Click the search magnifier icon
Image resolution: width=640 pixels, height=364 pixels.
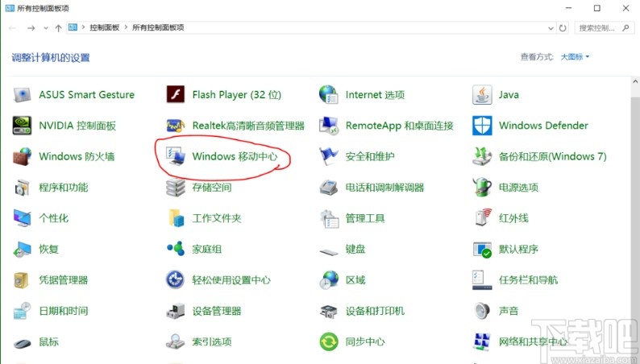tap(625, 27)
